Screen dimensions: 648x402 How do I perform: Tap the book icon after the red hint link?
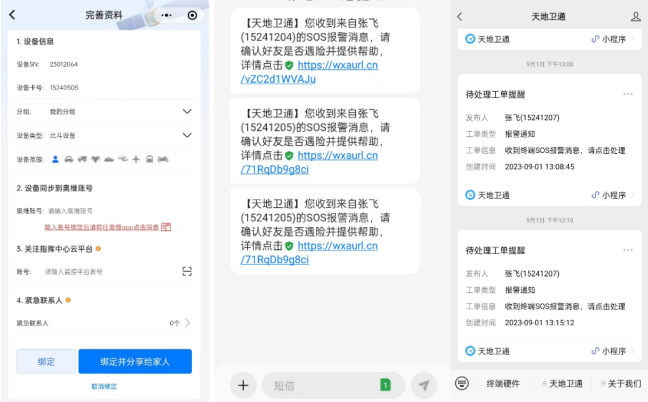(166, 227)
